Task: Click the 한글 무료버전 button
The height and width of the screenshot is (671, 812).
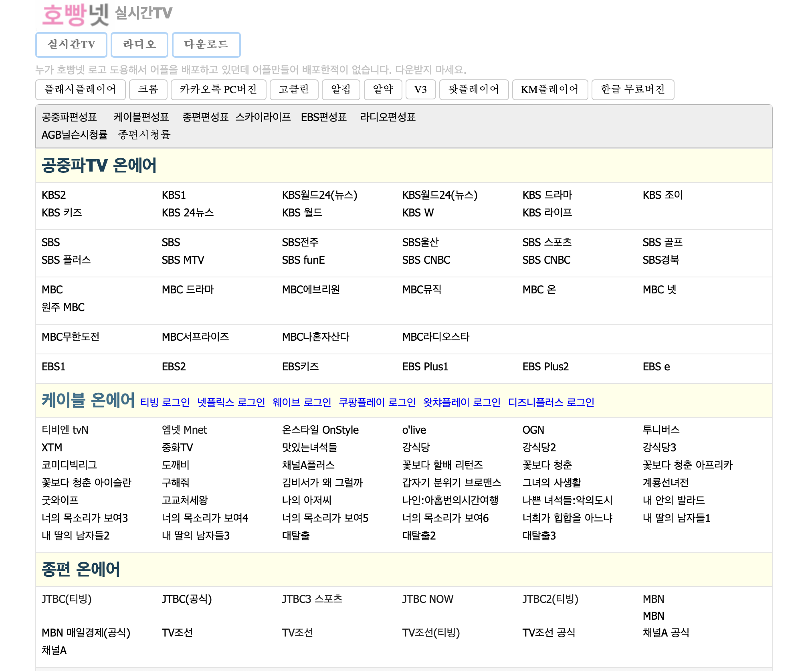Action: pyautogui.click(x=632, y=89)
